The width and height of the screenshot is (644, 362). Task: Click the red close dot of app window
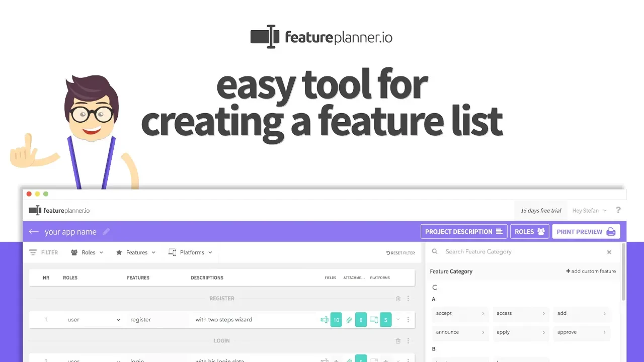(x=29, y=194)
